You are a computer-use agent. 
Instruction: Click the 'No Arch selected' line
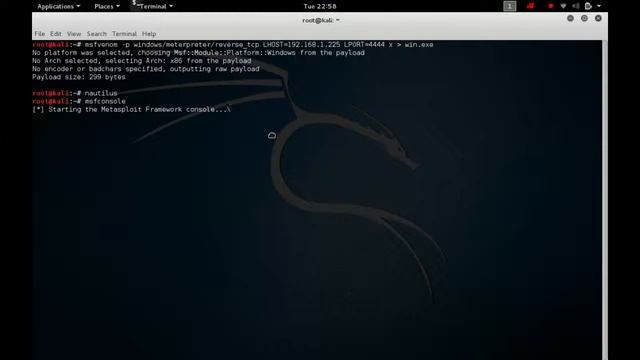(142, 61)
